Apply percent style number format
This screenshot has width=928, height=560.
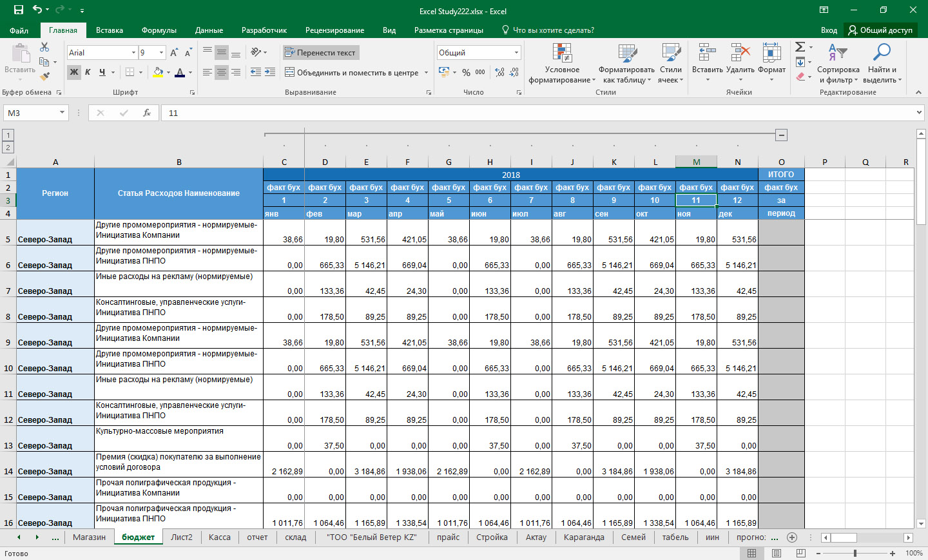coord(466,73)
